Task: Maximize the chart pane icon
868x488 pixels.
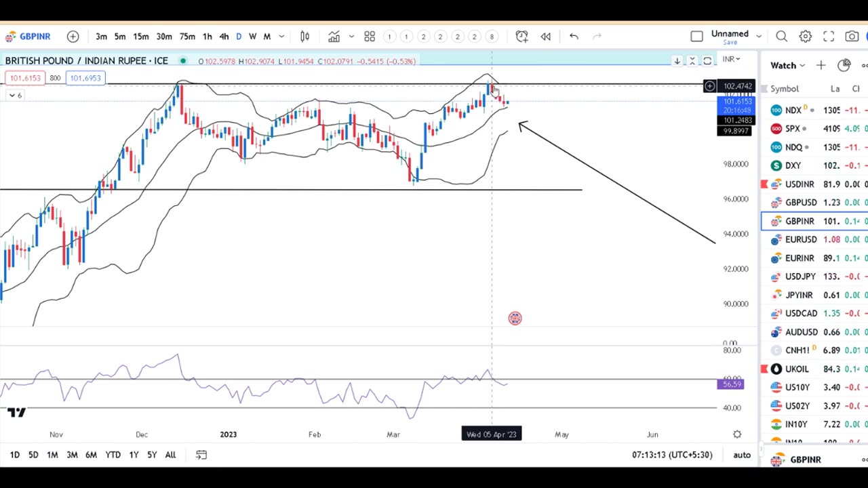Action: [x=707, y=61]
